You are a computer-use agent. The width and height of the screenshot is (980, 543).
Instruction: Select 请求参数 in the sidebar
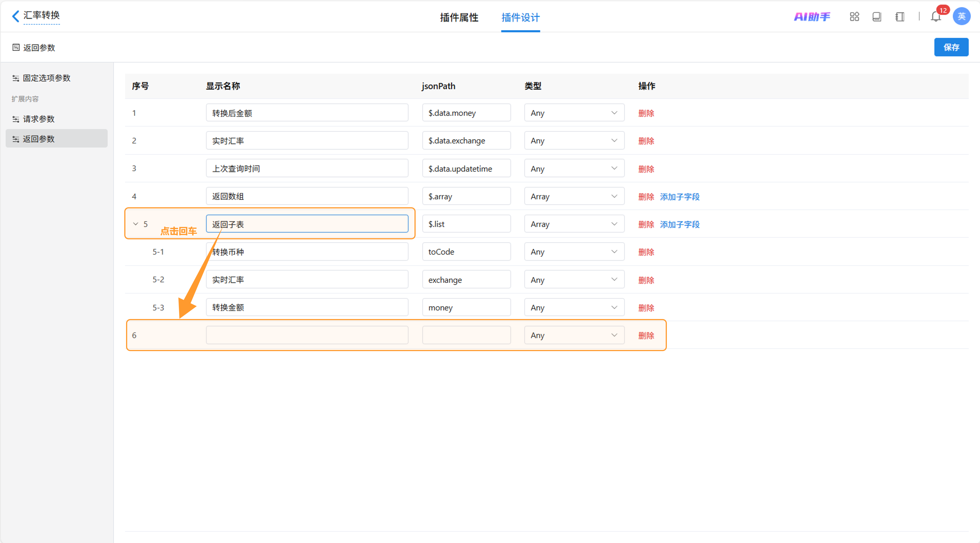[x=39, y=119]
